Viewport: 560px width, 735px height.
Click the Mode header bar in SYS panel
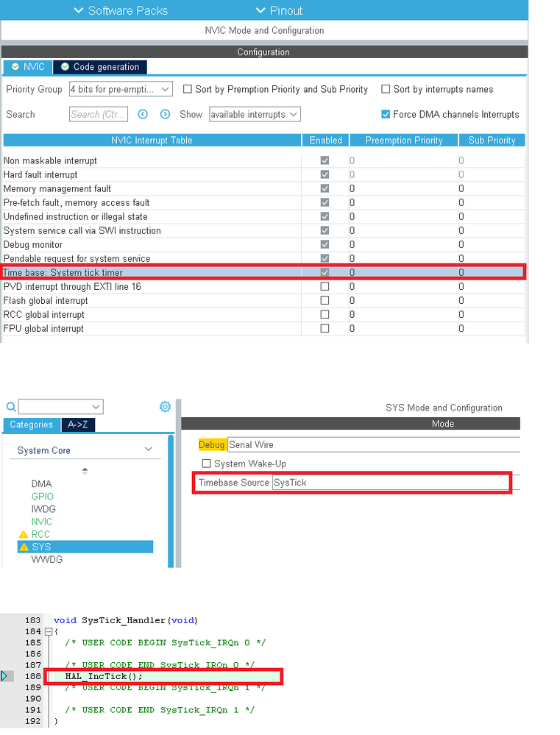(x=351, y=424)
